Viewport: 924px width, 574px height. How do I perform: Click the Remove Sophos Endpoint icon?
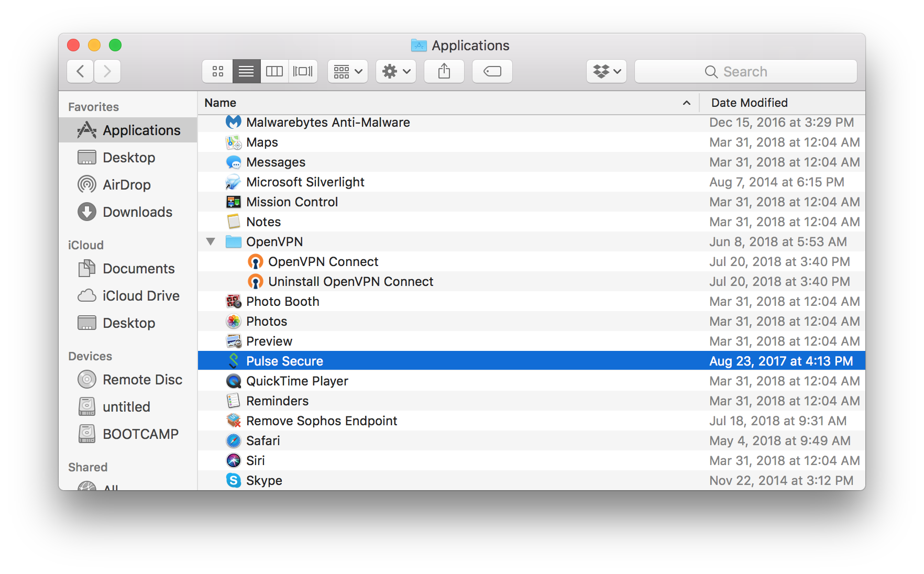[234, 421]
